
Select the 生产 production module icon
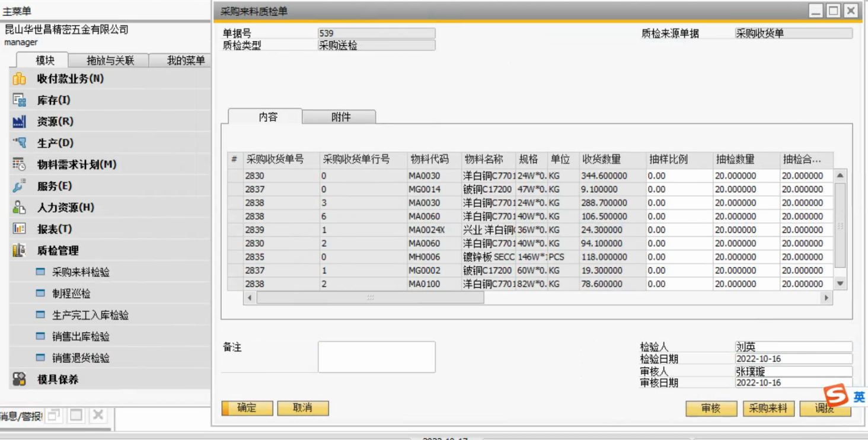[20, 143]
